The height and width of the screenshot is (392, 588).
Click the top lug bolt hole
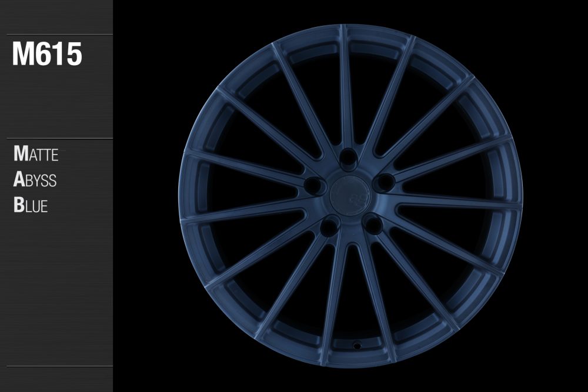point(349,157)
